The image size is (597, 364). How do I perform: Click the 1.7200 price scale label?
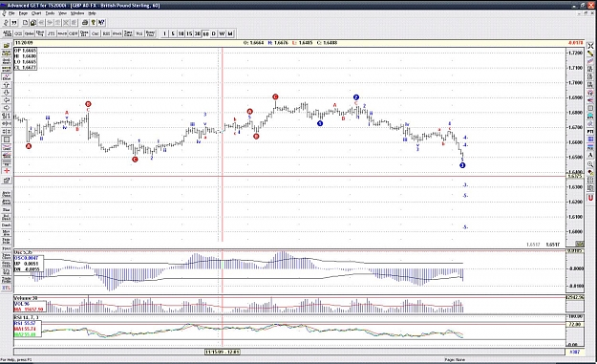(x=575, y=53)
